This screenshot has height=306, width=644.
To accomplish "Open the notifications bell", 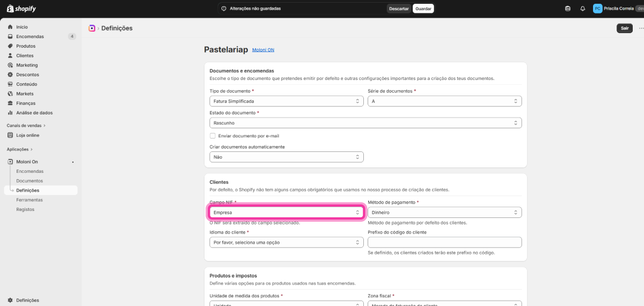I will 583,9.
